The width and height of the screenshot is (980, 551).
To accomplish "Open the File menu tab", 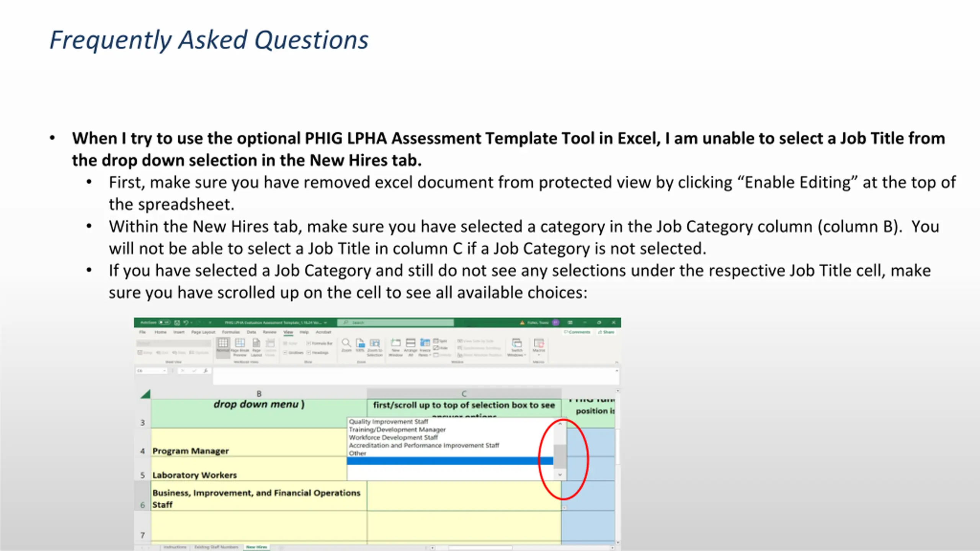I will click(x=142, y=332).
